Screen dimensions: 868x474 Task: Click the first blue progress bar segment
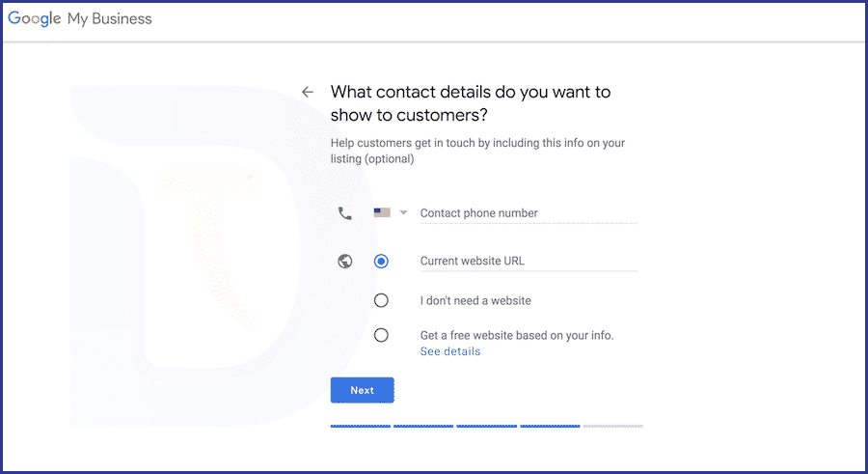(x=361, y=427)
